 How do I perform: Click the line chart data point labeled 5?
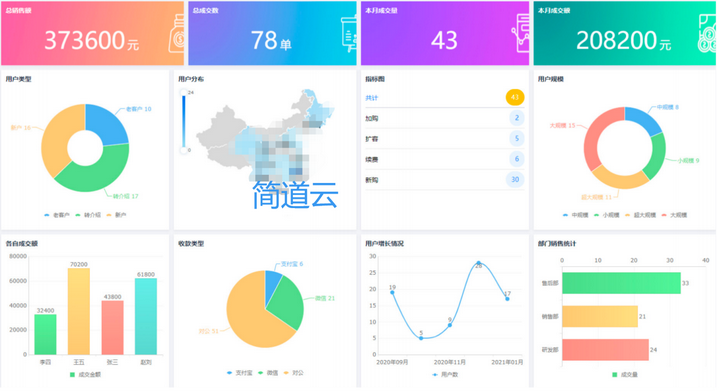click(x=421, y=338)
